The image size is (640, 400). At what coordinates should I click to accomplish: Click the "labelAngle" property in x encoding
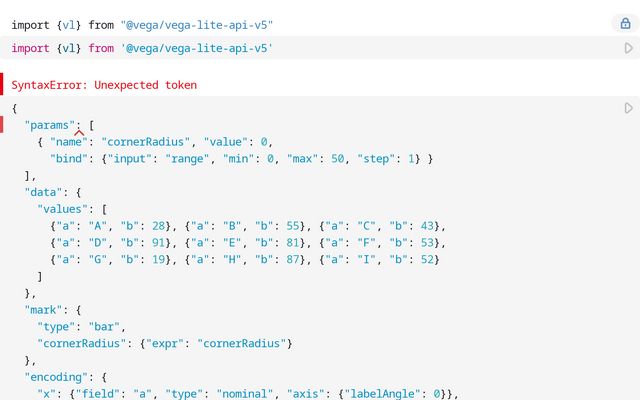click(x=382, y=393)
